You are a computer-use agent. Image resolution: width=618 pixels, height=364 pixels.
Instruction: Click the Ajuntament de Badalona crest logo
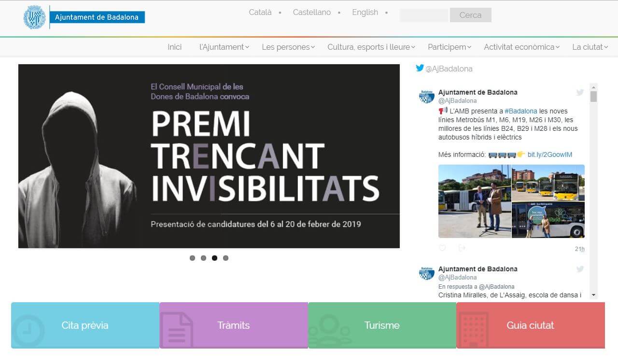[35, 17]
